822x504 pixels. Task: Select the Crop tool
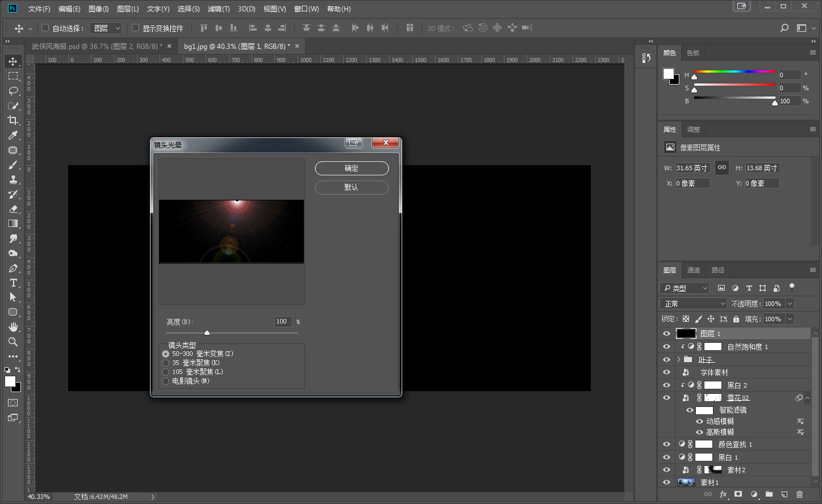click(13, 120)
